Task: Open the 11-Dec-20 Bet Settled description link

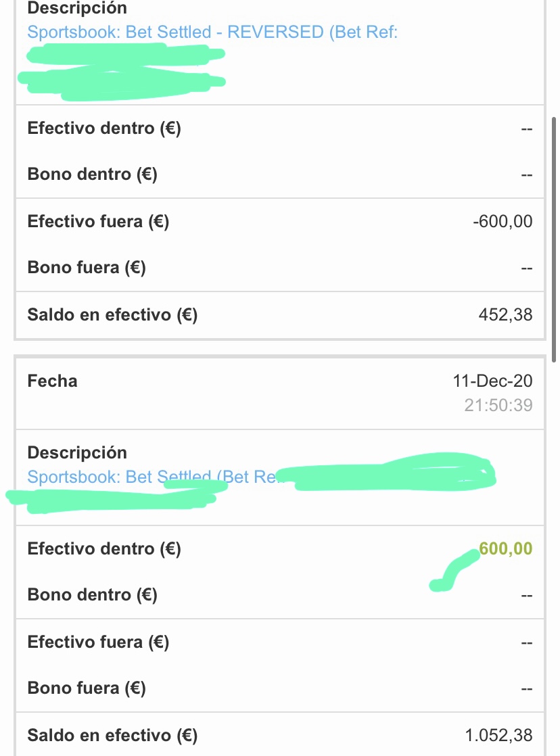Action: click(x=154, y=477)
